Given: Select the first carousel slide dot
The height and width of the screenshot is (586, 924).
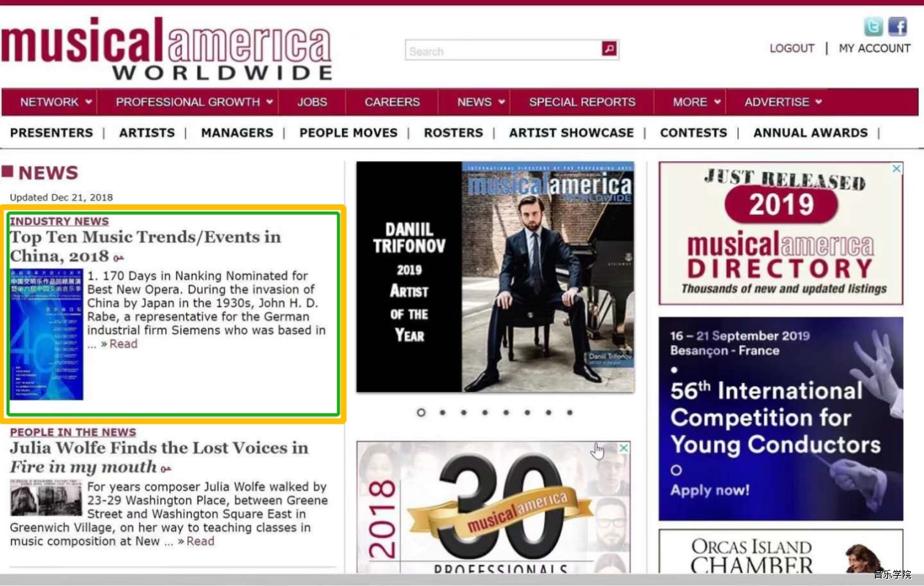Looking at the screenshot, I should tap(421, 412).
